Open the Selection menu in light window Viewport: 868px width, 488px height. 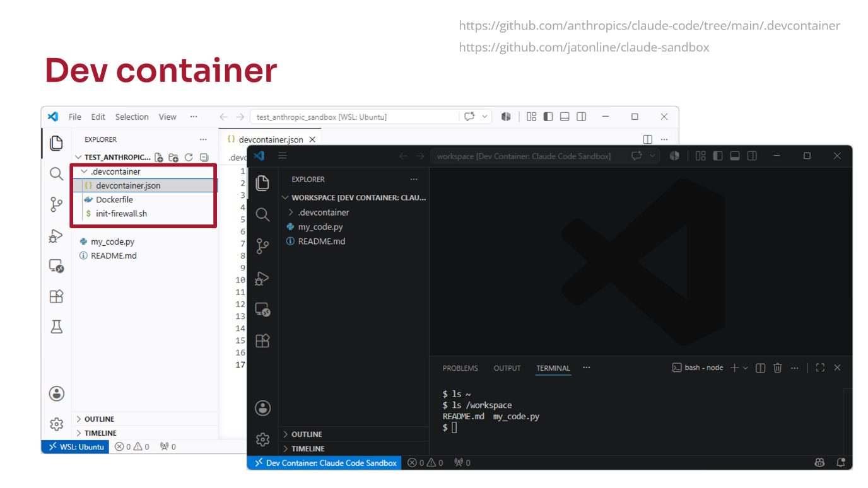(132, 117)
